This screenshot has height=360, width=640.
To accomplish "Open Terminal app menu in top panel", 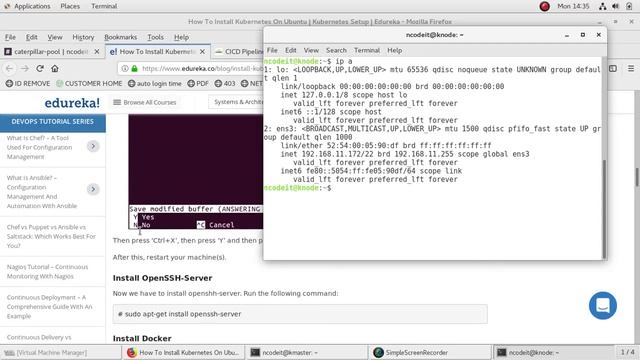I will pyautogui.click(x=104, y=6).
